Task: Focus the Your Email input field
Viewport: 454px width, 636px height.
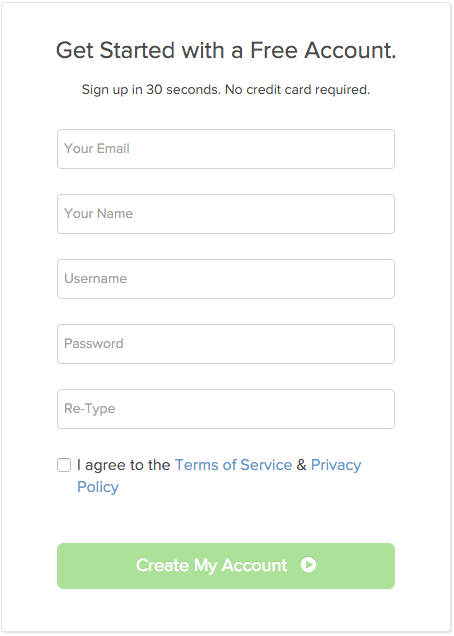Action: pos(226,149)
